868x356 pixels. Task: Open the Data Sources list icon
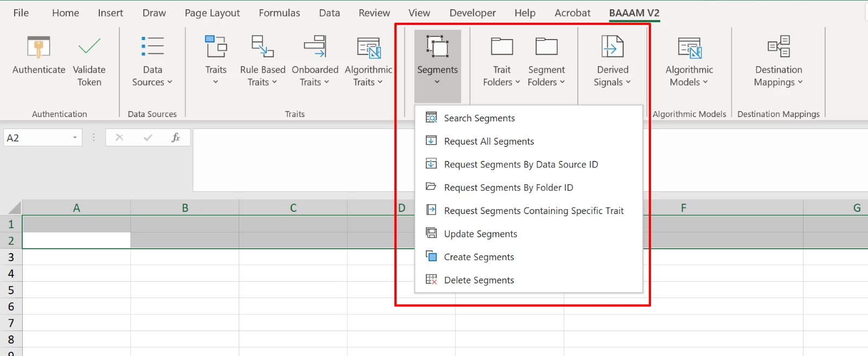point(152,47)
